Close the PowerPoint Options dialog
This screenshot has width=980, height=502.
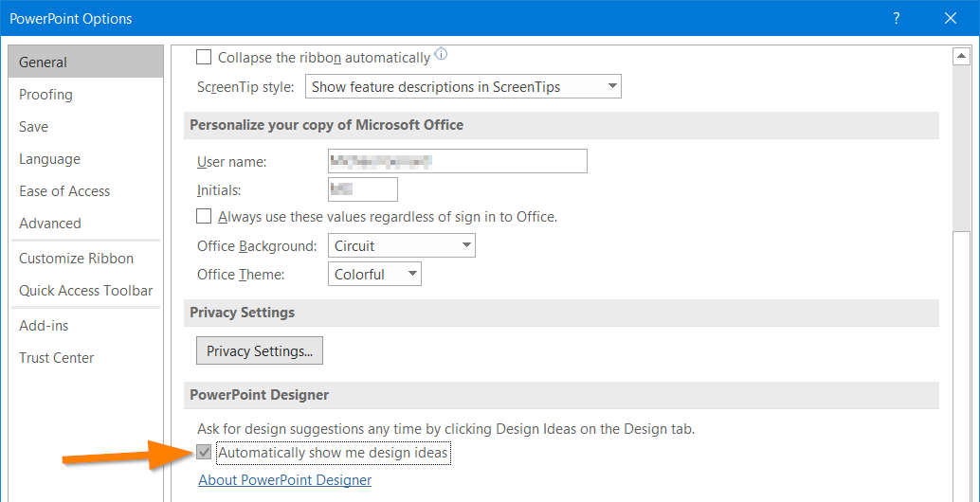(951, 18)
